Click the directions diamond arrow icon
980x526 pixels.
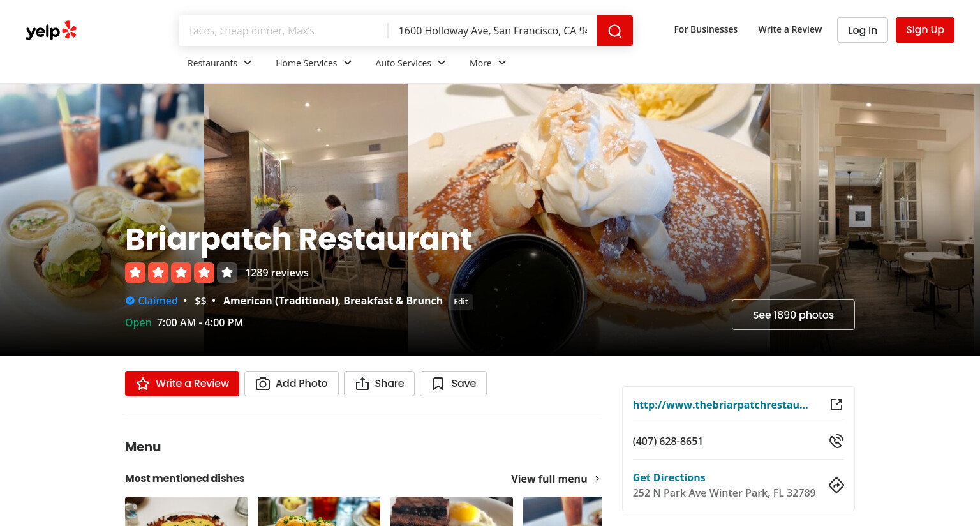point(836,485)
